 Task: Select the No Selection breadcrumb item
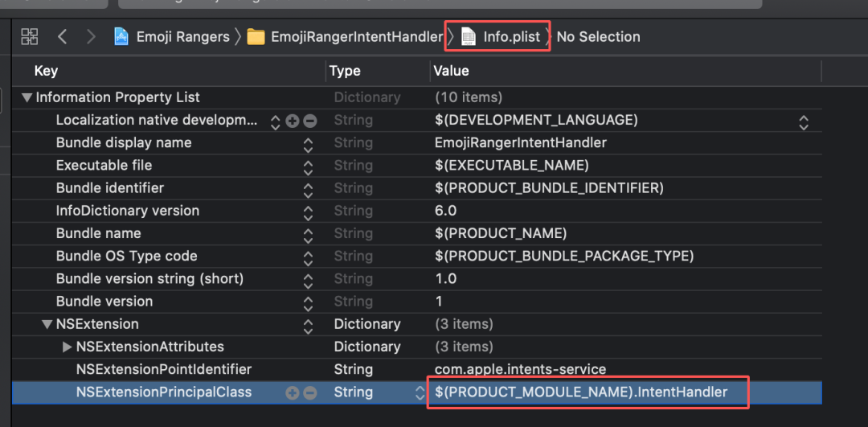pos(598,36)
